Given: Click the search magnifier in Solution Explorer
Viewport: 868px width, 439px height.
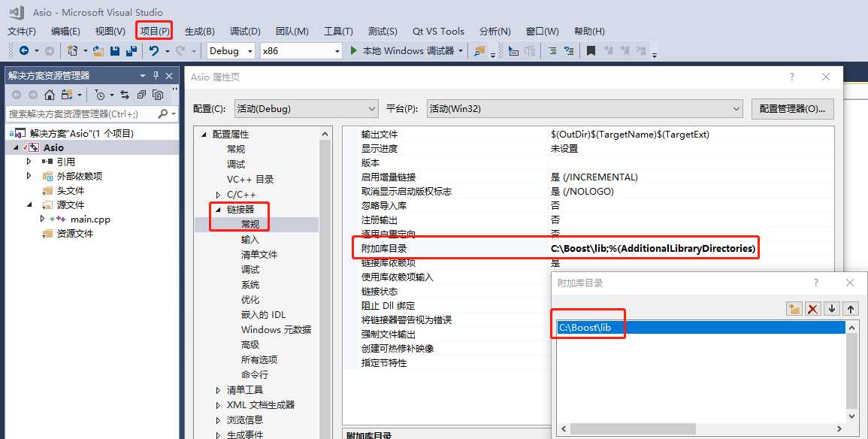Looking at the screenshot, I should (163, 114).
